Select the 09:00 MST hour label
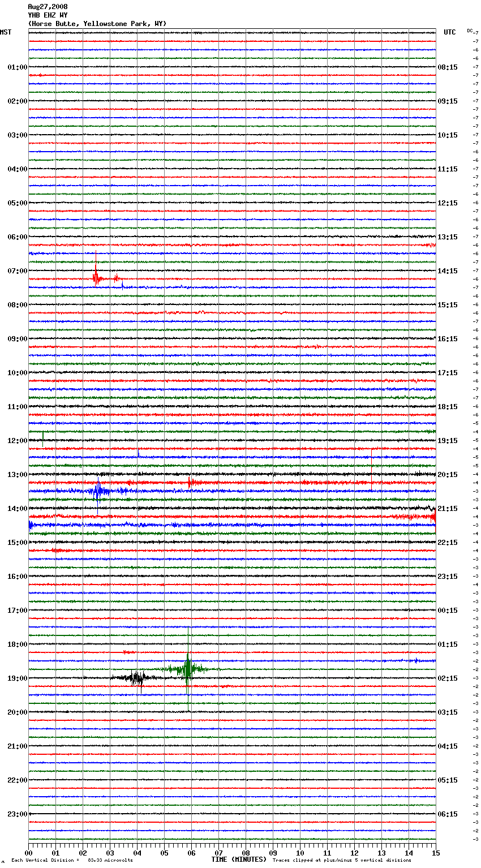 tap(18, 339)
